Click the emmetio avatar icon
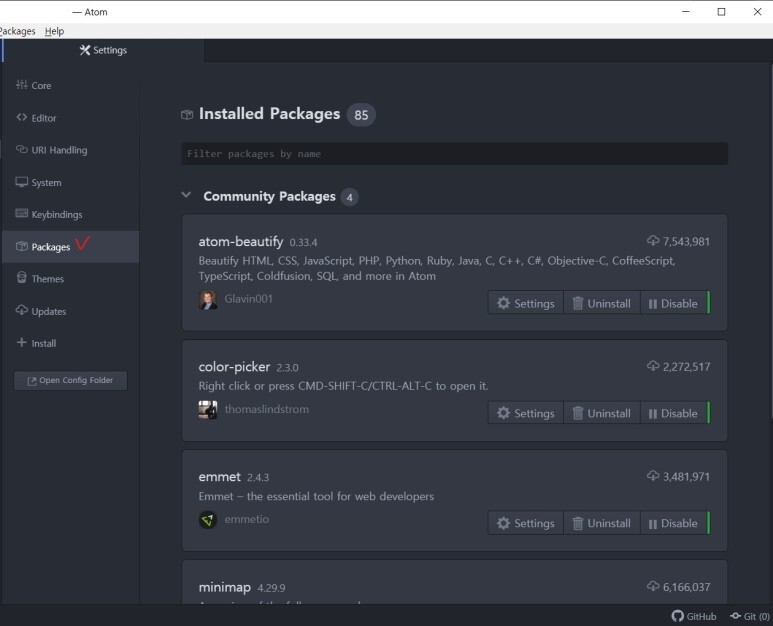The height and width of the screenshot is (626, 773). [208, 520]
